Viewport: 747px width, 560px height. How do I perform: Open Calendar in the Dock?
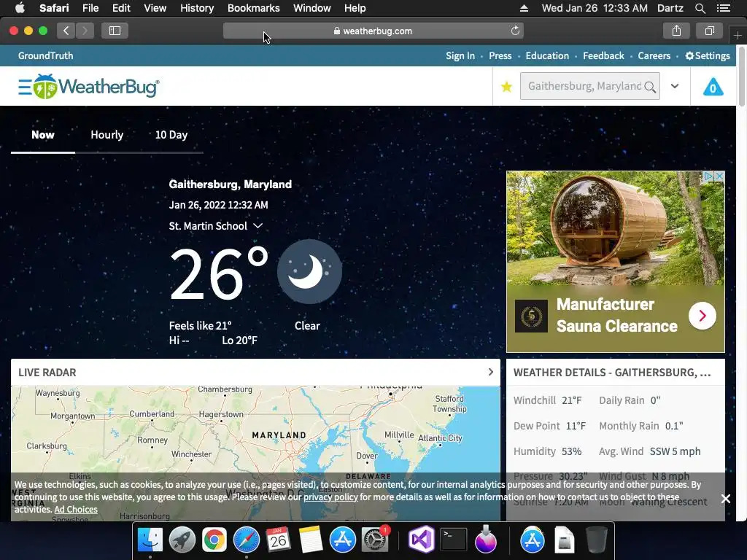(x=278, y=540)
